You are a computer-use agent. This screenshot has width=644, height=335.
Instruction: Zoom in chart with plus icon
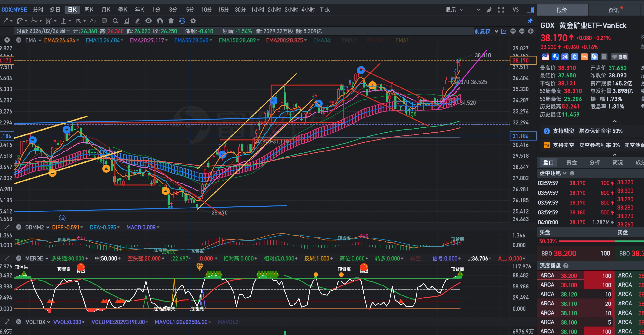pos(531,31)
